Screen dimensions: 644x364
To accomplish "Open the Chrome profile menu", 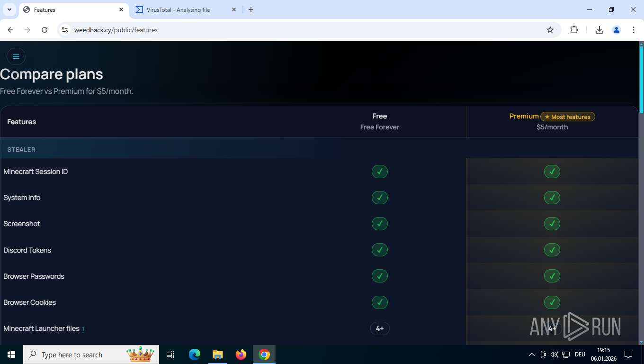I will point(617,30).
